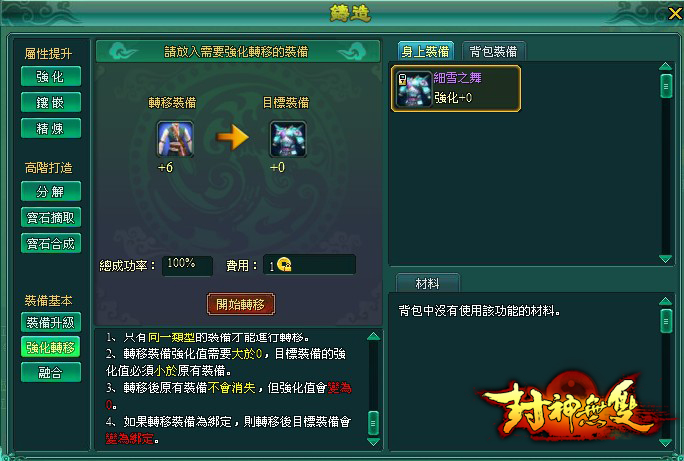
Task: Click the 總成功率 percentage field
Action: point(187,265)
